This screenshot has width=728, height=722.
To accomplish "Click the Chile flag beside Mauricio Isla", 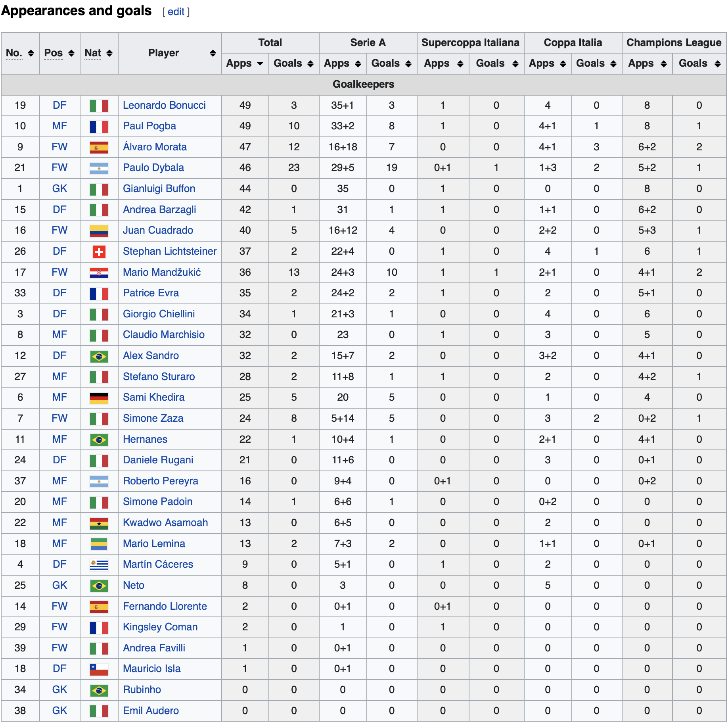I will [99, 669].
